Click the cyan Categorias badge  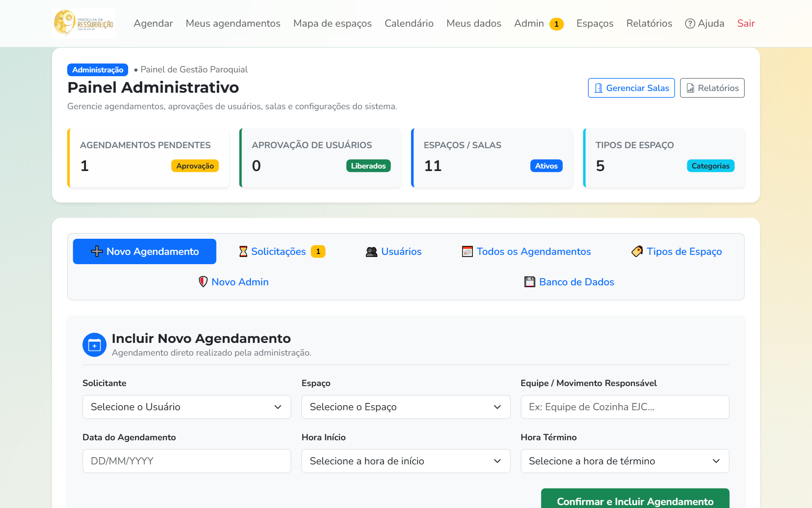[710, 166]
